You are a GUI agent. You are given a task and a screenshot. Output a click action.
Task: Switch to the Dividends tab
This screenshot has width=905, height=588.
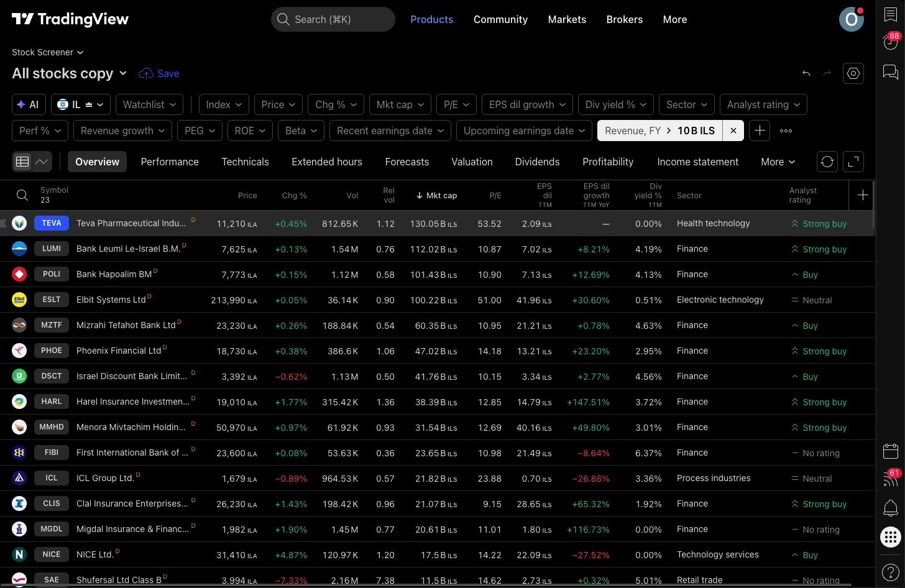click(537, 162)
